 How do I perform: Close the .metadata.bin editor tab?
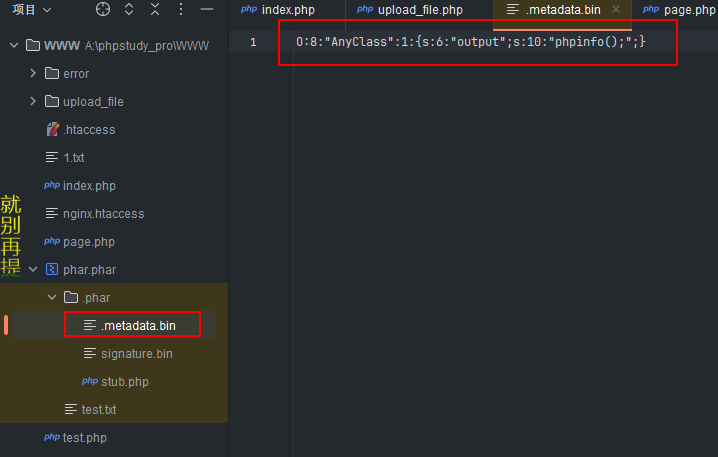pyautogui.click(x=616, y=10)
